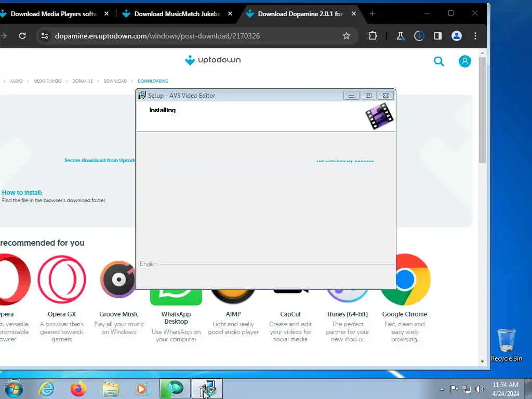
Task: Click the MEDIA PLAYERS breadcrumb link
Action: (47, 81)
